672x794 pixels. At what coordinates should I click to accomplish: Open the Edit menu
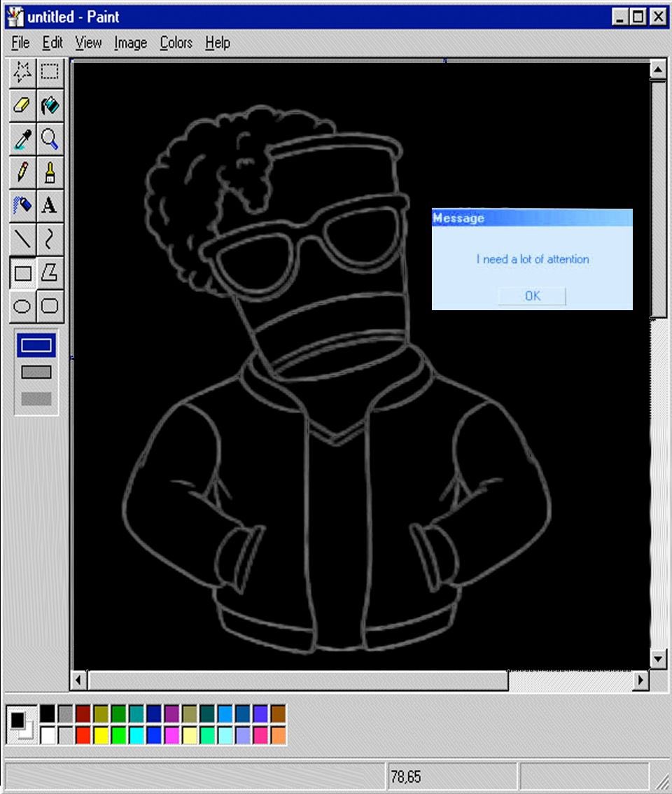(x=52, y=43)
